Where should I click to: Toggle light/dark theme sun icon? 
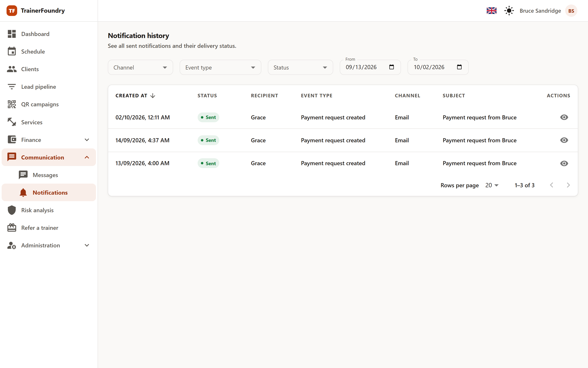tap(509, 11)
